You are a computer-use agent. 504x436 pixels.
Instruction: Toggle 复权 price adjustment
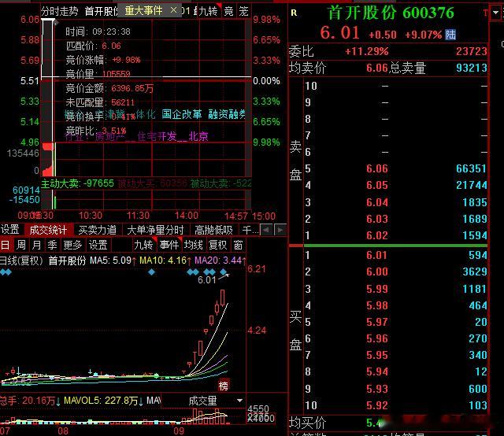pyautogui.click(x=218, y=245)
